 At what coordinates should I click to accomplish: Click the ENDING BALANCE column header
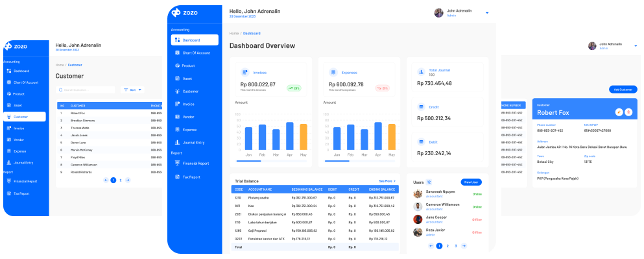tap(381, 190)
